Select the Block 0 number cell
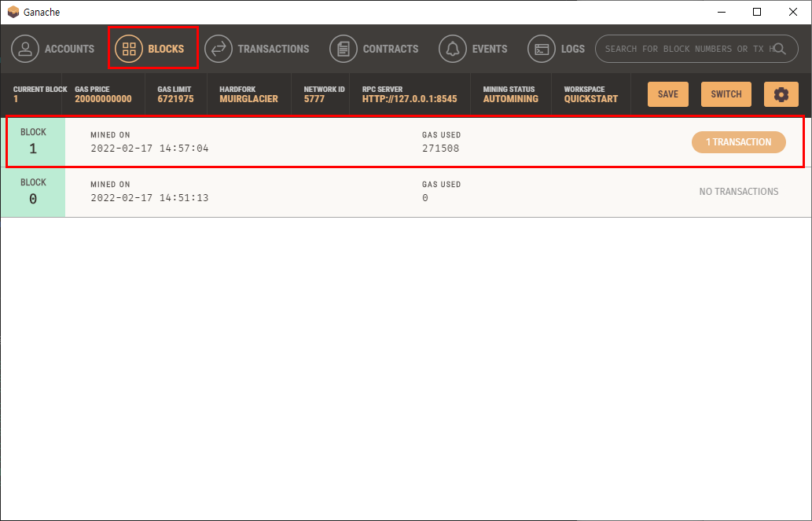The image size is (812, 521). click(33, 193)
